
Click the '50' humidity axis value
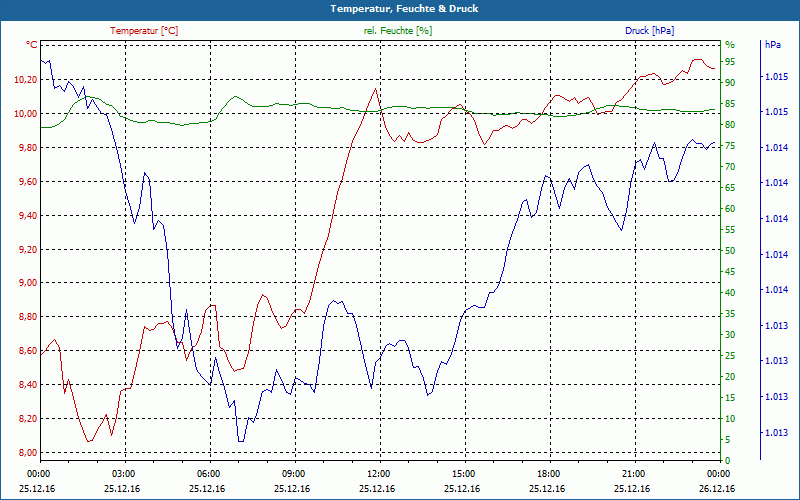pos(730,251)
